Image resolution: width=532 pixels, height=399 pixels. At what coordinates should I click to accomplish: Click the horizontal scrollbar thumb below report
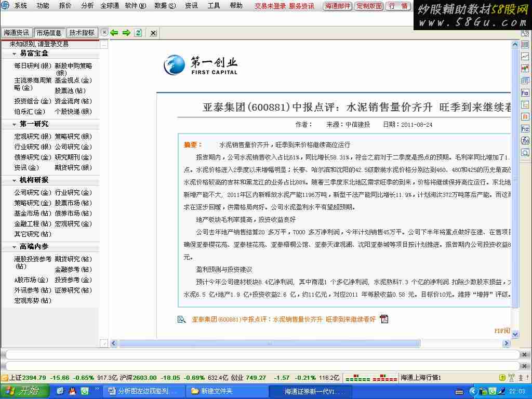click(270, 343)
